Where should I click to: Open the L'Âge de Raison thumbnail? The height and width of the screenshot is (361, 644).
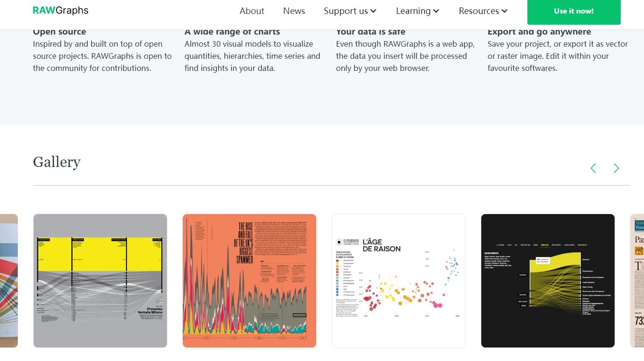399,281
